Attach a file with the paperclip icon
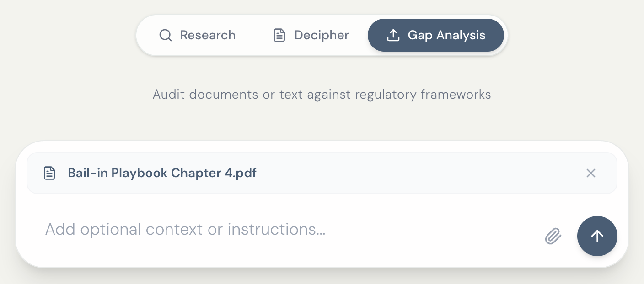 [x=553, y=236]
